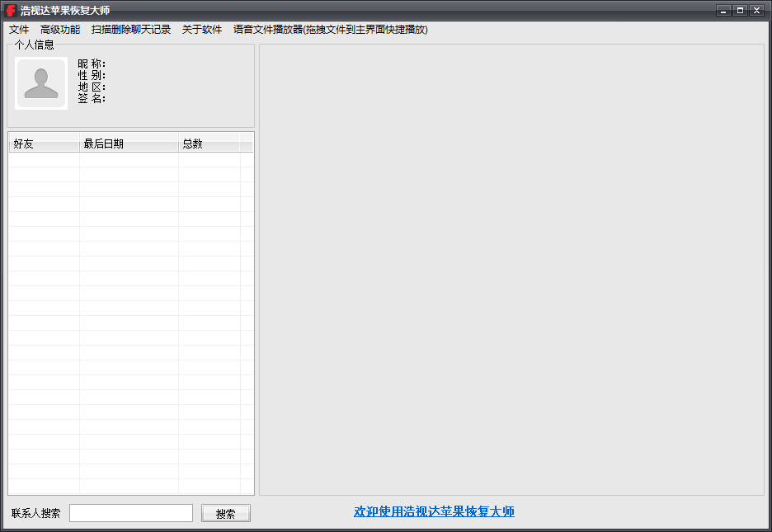This screenshot has height=532, width=772.
Task: Sort by the 最后日期 column header
Action: click(129, 144)
